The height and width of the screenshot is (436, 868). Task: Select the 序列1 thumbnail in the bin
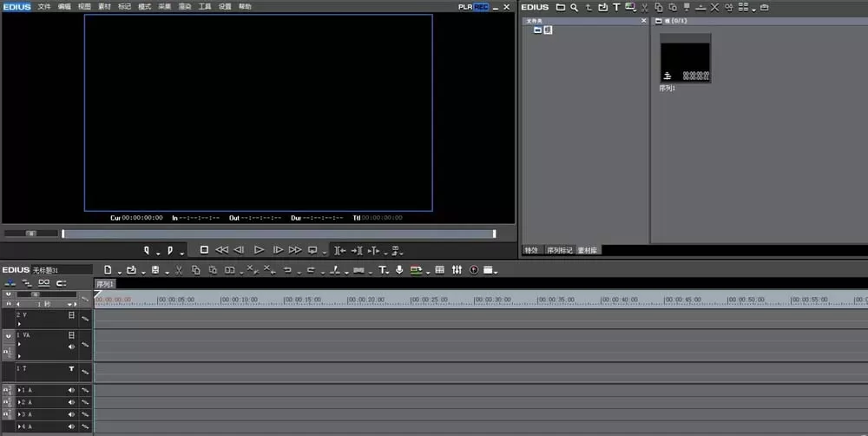(x=686, y=58)
